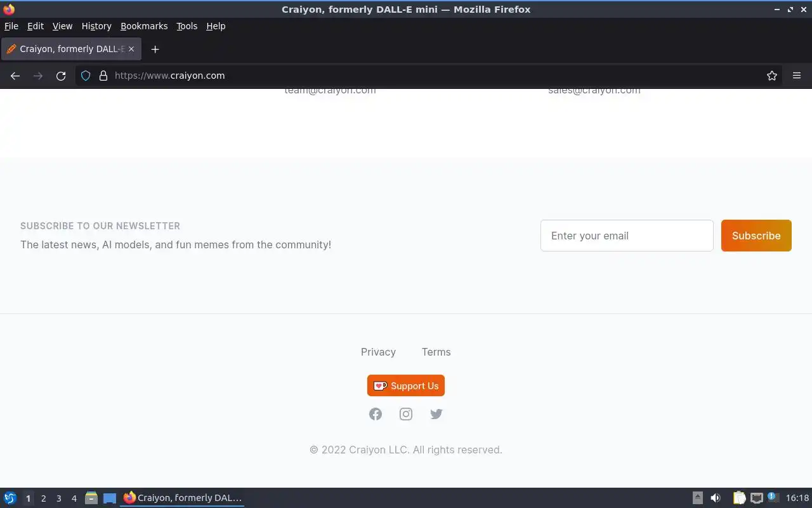
Task: Open the Edit menu
Action: click(x=36, y=26)
